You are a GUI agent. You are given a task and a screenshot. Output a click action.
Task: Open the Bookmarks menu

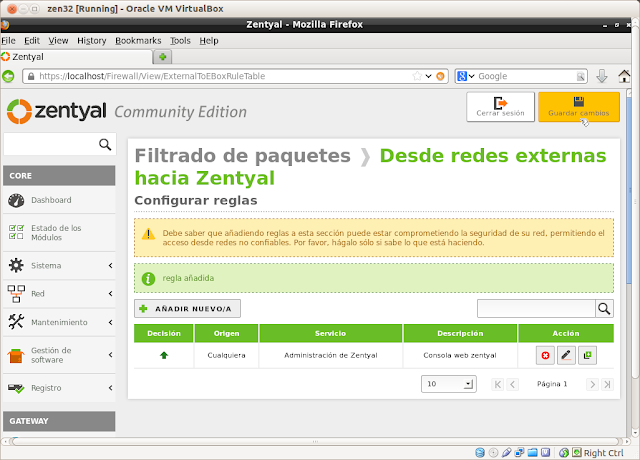pos(138,41)
